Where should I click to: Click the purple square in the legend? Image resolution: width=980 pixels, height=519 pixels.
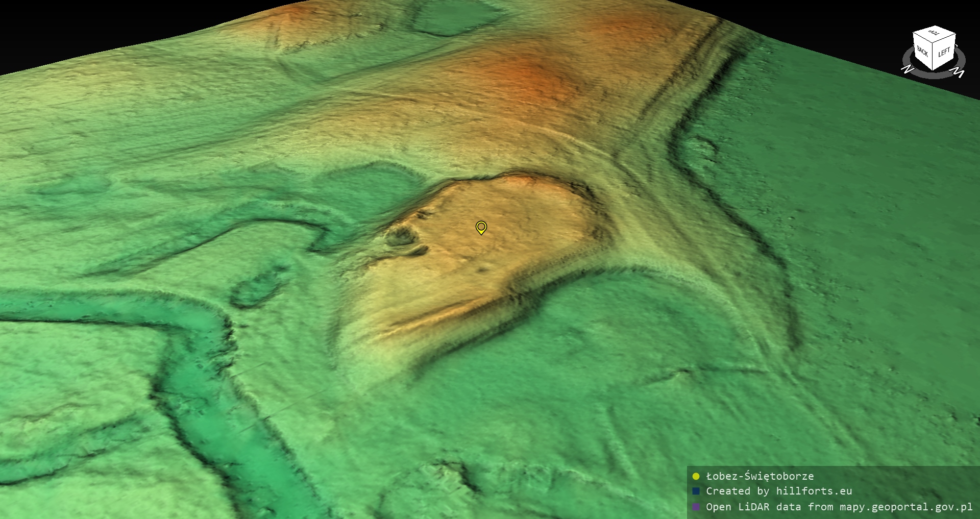696,507
